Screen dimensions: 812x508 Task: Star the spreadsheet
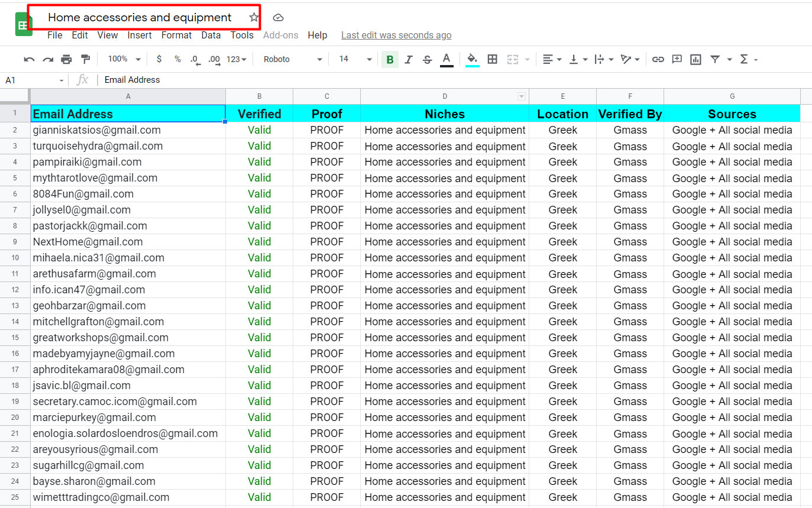coord(253,17)
